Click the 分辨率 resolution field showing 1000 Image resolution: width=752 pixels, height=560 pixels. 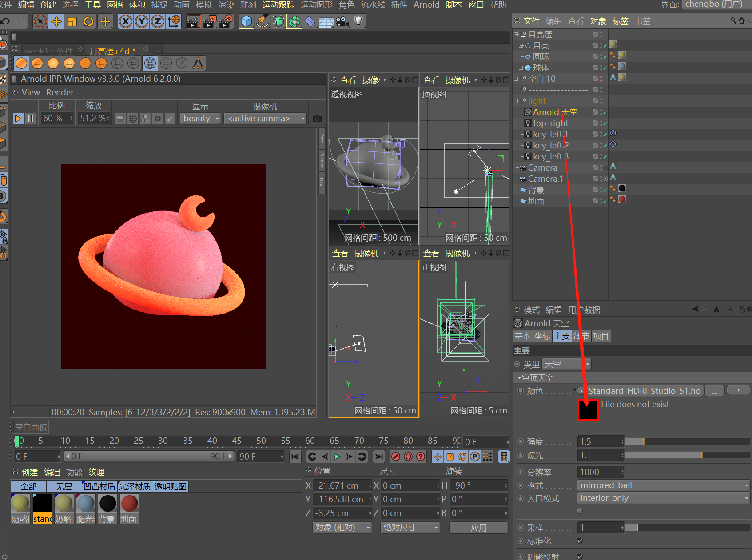pos(601,472)
